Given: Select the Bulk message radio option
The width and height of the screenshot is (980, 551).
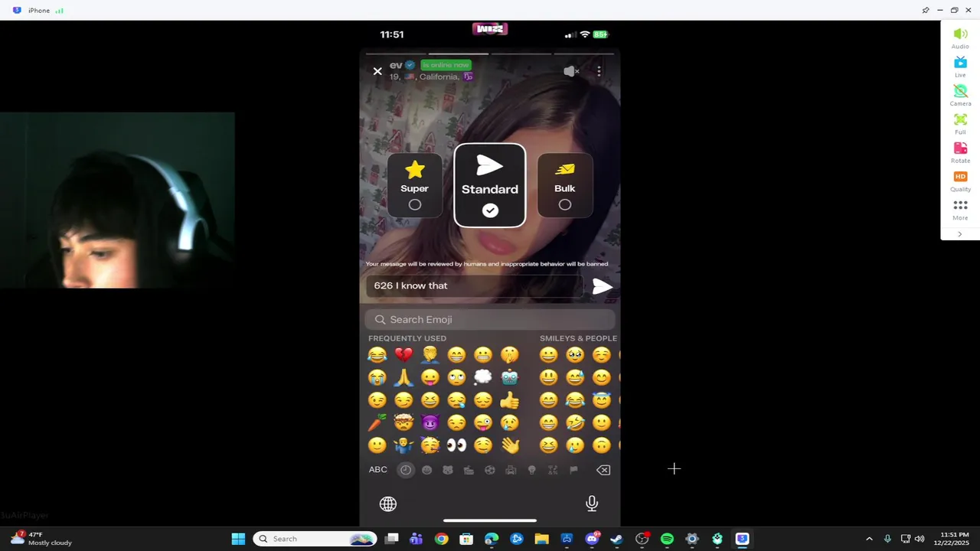Looking at the screenshot, I should 564,204.
